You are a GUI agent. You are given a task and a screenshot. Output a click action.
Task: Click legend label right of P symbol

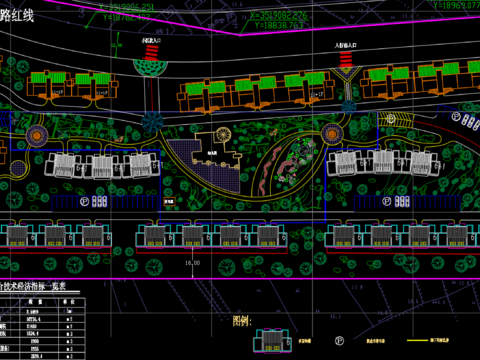pos(376,341)
